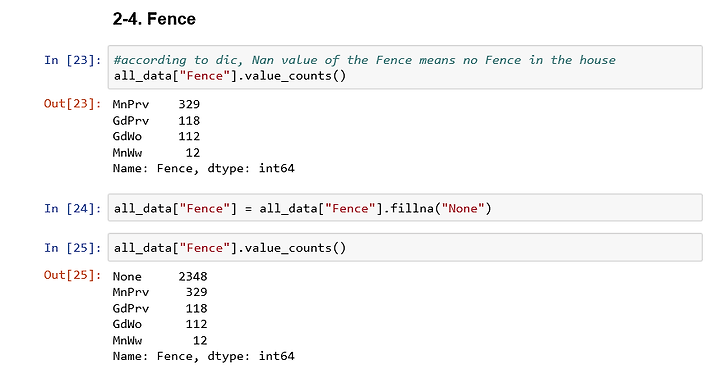Click the GdPrv 118 row in Out[25]
Image resolution: width=720 pixels, height=369 pixels.
160,308
